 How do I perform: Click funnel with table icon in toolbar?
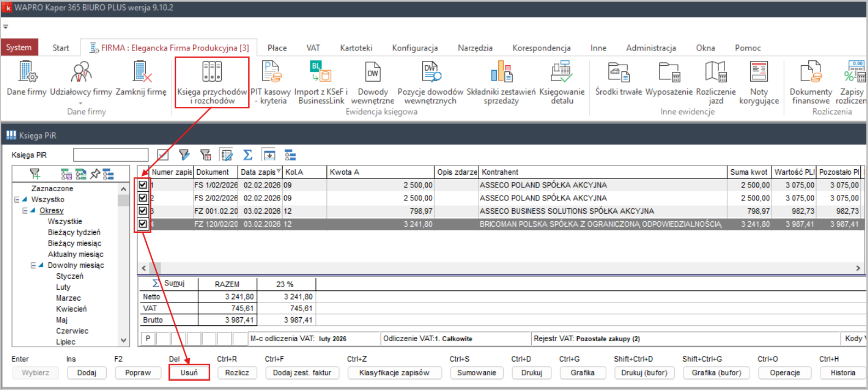click(205, 155)
